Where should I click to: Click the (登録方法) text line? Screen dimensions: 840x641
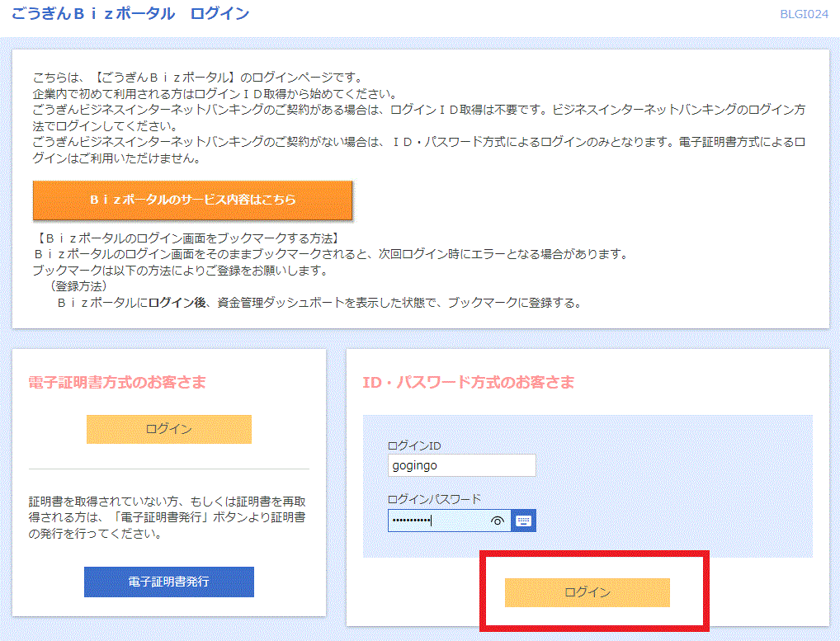point(78,286)
